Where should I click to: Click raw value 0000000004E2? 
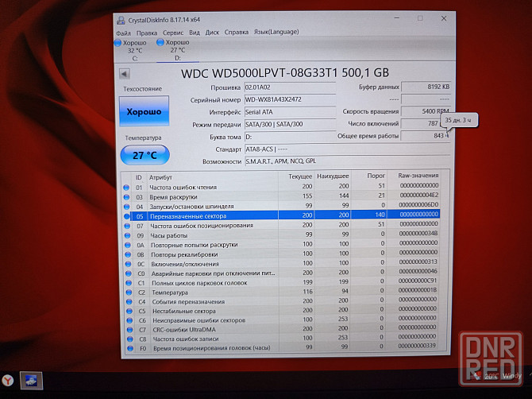pos(419,195)
